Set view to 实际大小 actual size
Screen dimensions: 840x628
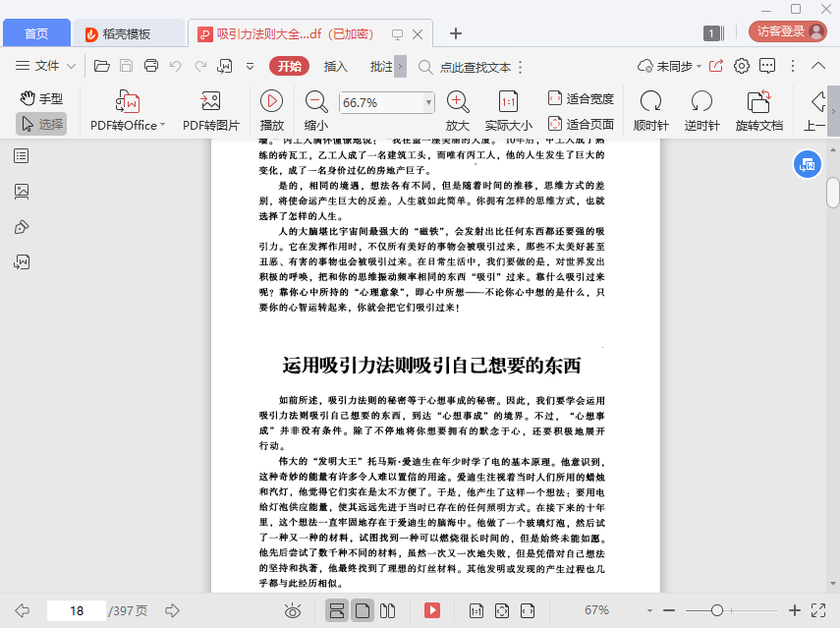click(508, 111)
